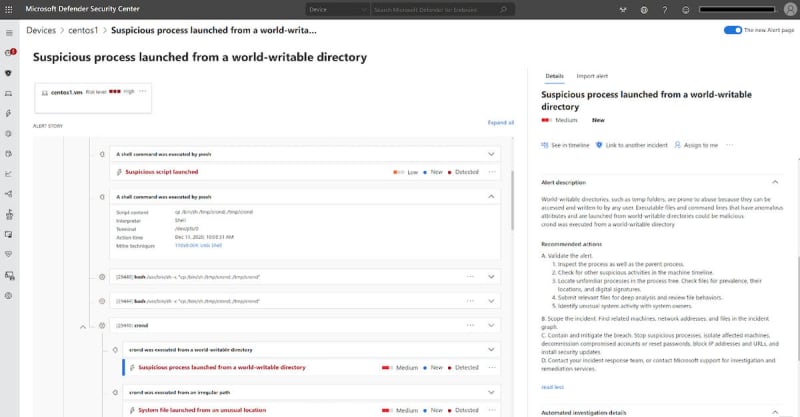The height and width of the screenshot is (417, 800).
Task: Expand first 'A shell command was executed' row
Action: [x=491, y=154]
